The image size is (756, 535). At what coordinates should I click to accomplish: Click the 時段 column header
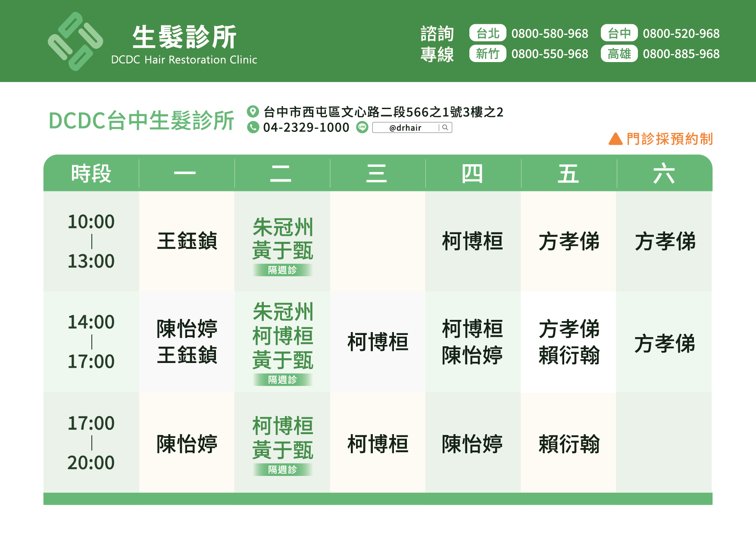(91, 174)
